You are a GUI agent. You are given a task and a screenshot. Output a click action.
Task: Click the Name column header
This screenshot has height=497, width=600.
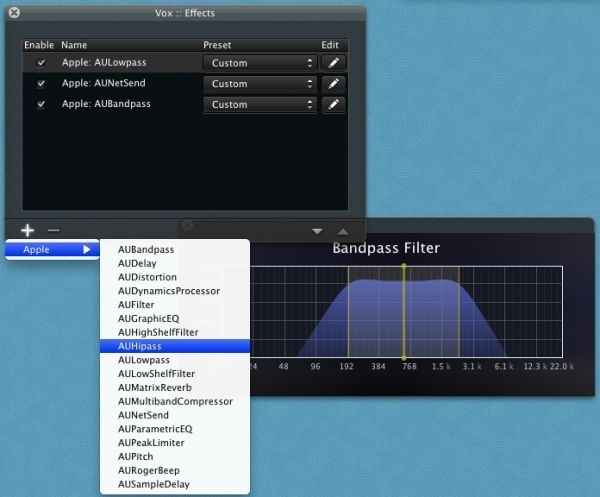pyautogui.click(x=74, y=45)
